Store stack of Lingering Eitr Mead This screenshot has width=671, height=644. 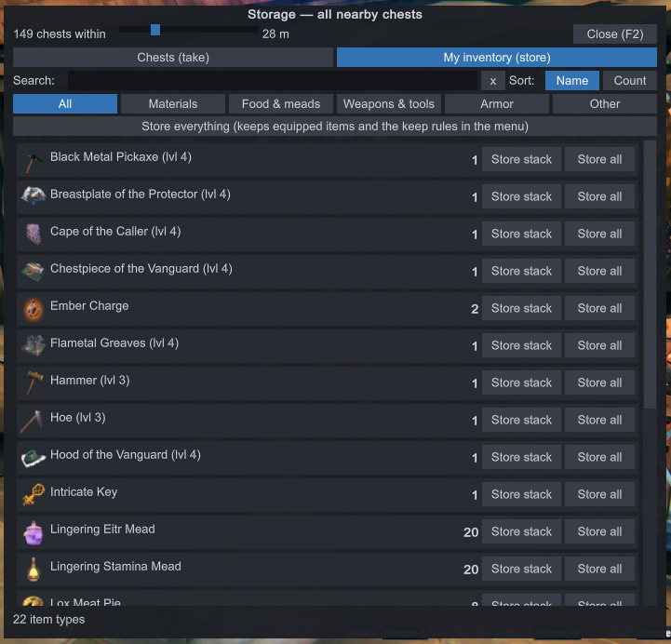tap(521, 532)
